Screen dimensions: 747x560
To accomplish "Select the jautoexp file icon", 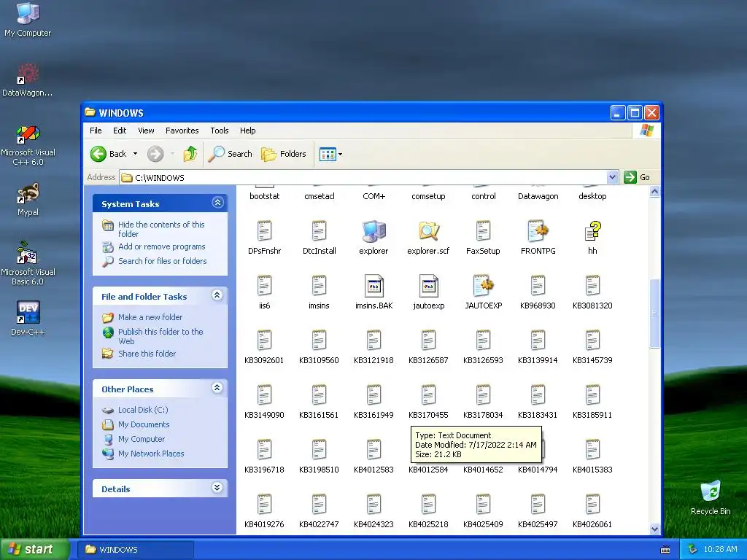I will coord(429,286).
